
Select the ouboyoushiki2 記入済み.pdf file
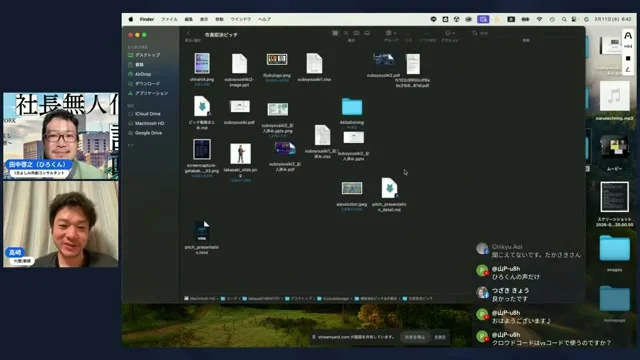coord(285,156)
